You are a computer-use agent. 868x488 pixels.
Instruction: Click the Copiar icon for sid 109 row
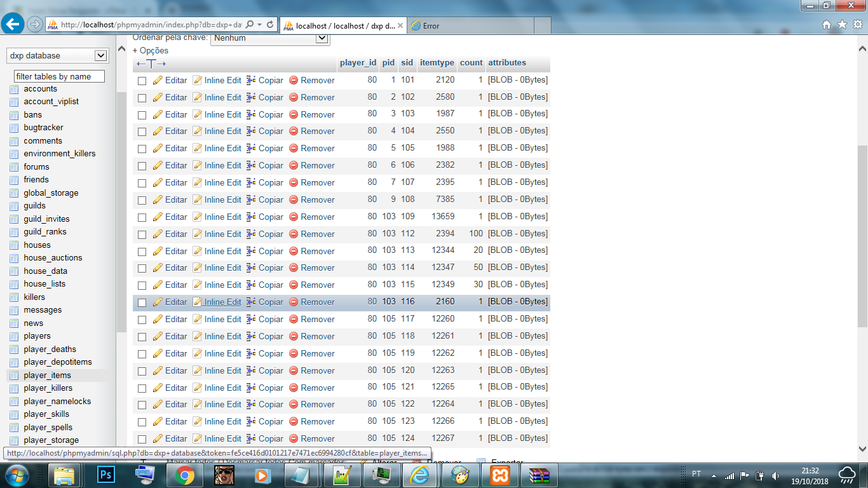pos(251,217)
